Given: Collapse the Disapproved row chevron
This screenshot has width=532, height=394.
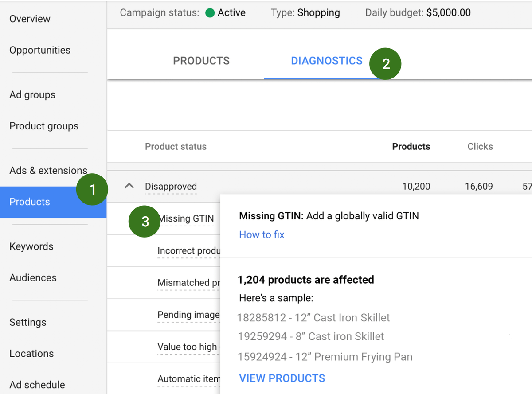Looking at the screenshot, I should [129, 186].
